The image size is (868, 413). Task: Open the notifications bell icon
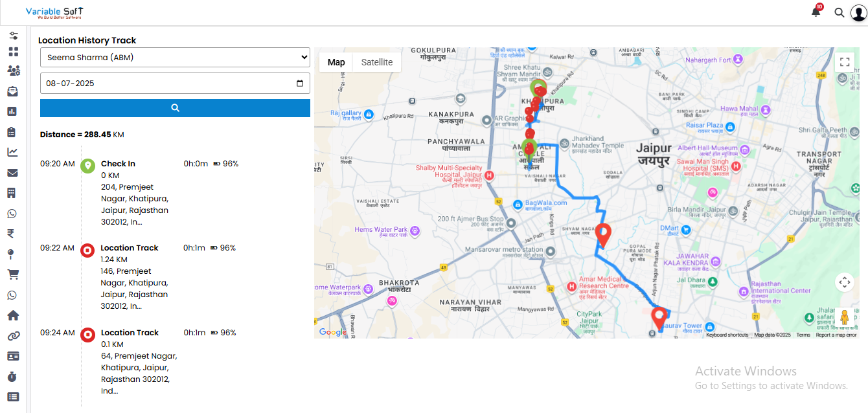point(816,12)
